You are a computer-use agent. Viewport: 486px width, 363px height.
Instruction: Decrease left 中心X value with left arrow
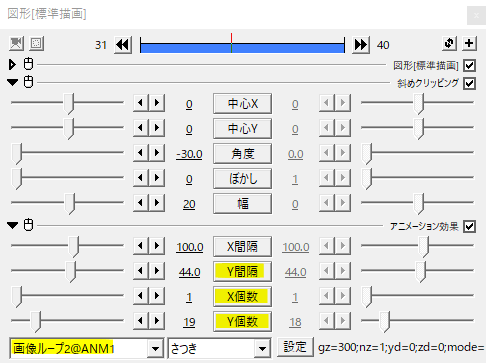(x=141, y=103)
